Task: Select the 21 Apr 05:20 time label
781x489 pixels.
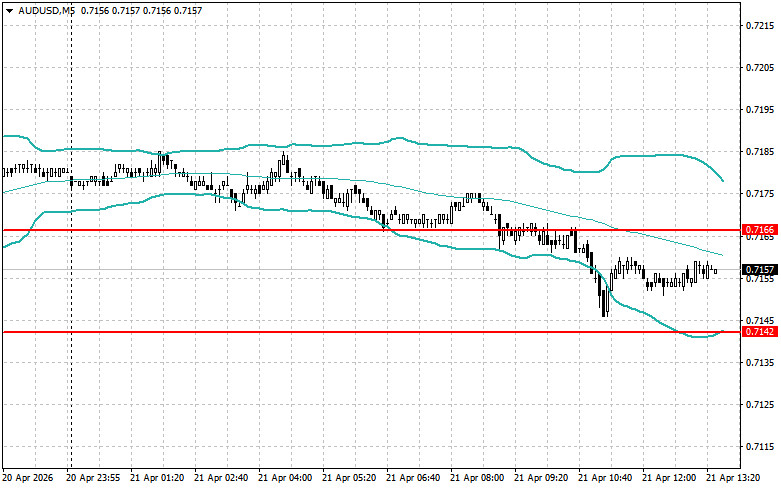Action: [x=349, y=478]
